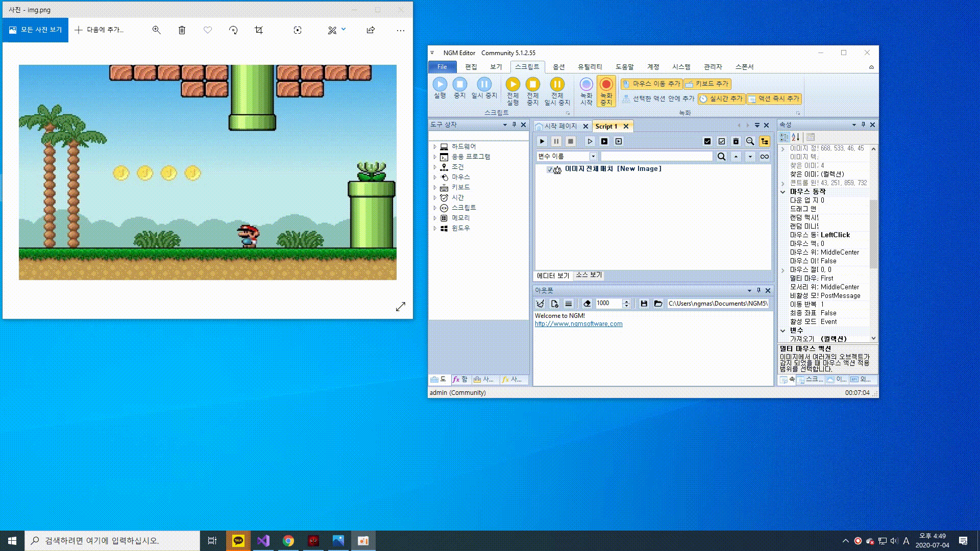Switch to the 에디터 보기 tab

click(x=553, y=275)
